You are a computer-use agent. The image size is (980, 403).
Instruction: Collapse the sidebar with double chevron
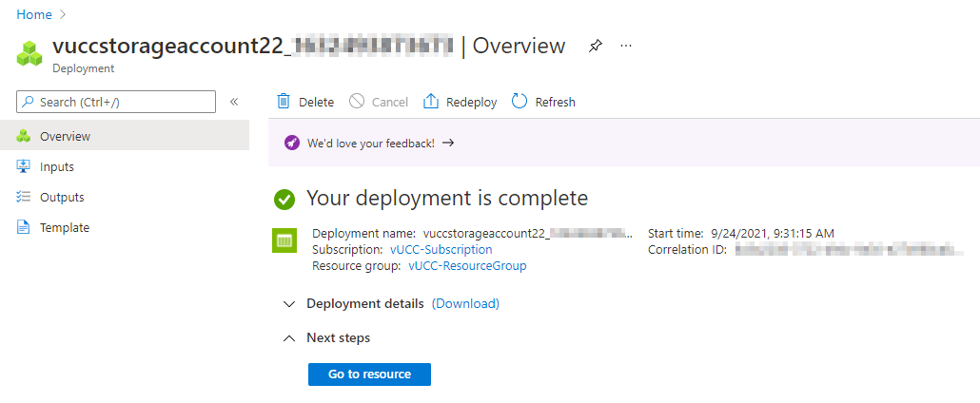pyautogui.click(x=234, y=102)
